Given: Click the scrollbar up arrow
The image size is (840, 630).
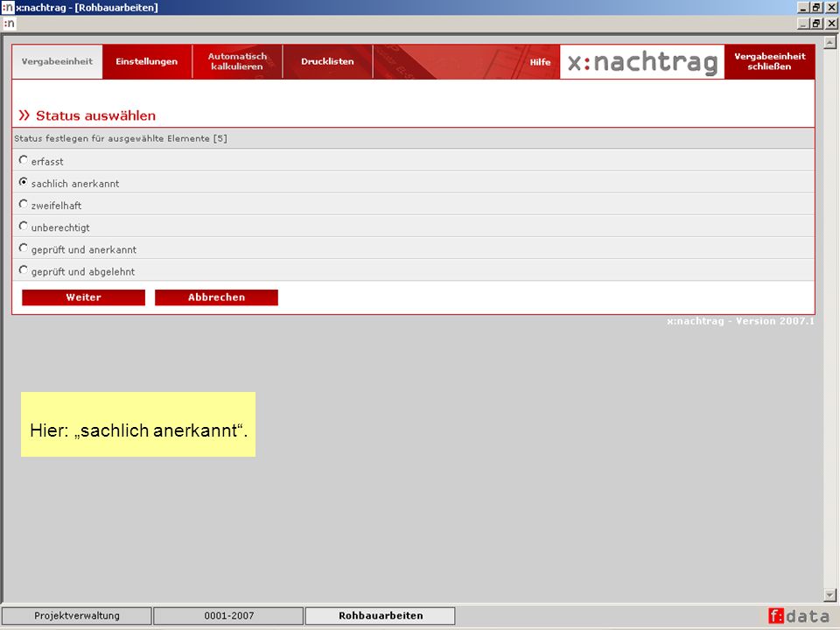Looking at the screenshot, I should pos(829,42).
